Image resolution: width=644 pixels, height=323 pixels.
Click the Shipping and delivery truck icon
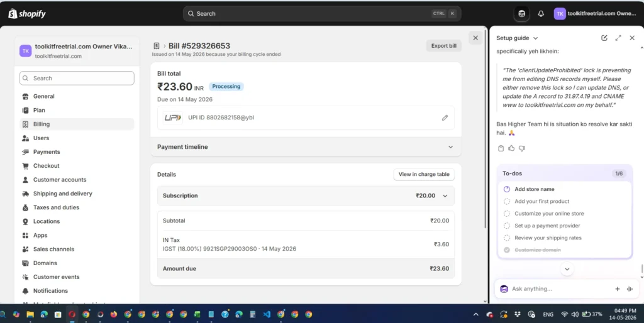pos(25,194)
